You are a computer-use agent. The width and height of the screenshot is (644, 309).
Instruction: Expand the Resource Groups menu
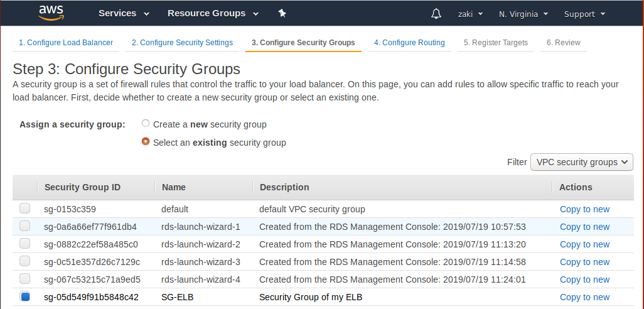[213, 13]
